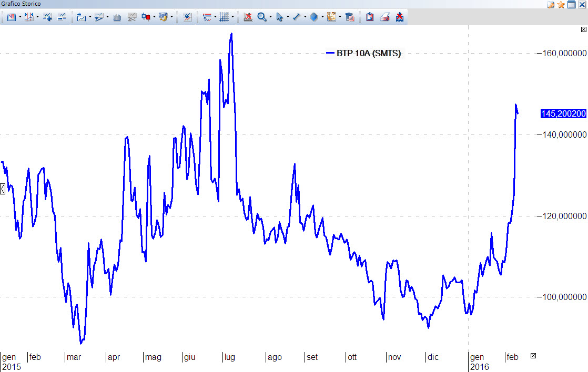This screenshot has width=588, height=372.
Task: Select the candlestick chart icon
Action: tap(146, 17)
